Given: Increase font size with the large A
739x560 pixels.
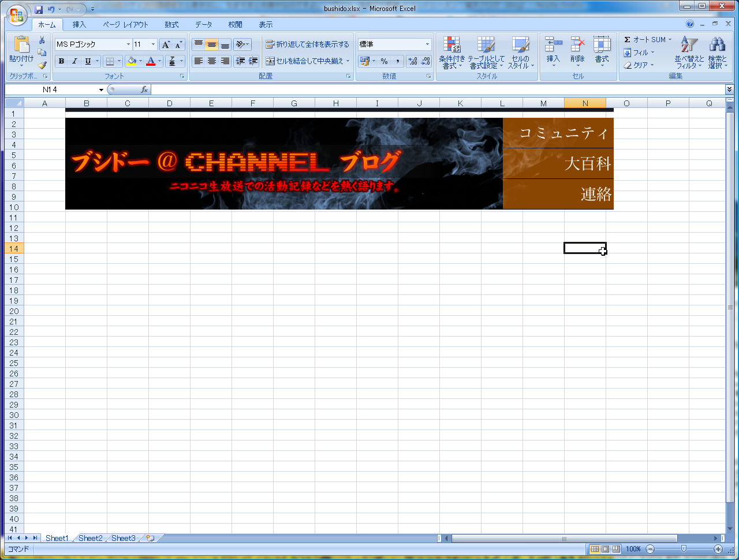Looking at the screenshot, I should point(166,44).
